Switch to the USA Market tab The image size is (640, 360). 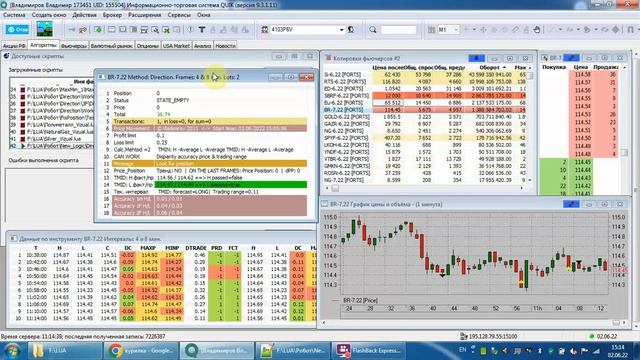point(176,46)
